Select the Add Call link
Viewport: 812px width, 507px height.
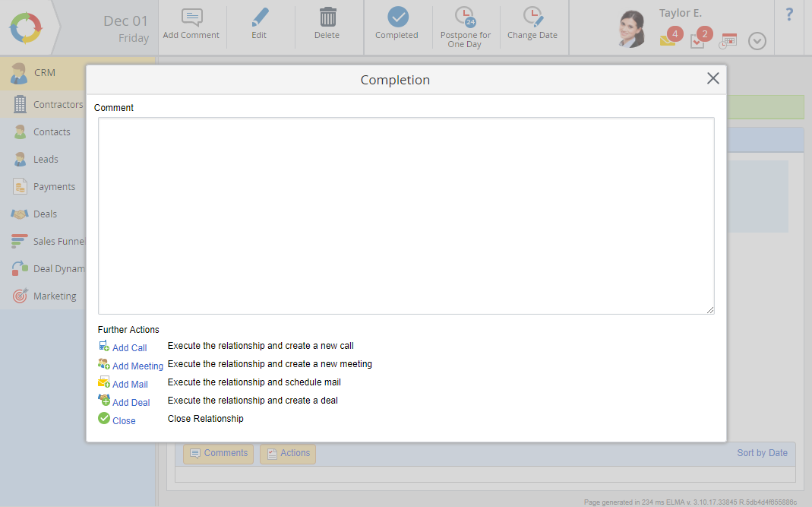(x=129, y=347)
